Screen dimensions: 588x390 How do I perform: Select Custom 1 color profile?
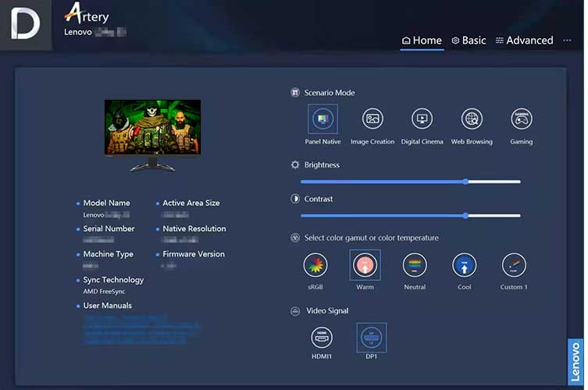tap(514, 265)
